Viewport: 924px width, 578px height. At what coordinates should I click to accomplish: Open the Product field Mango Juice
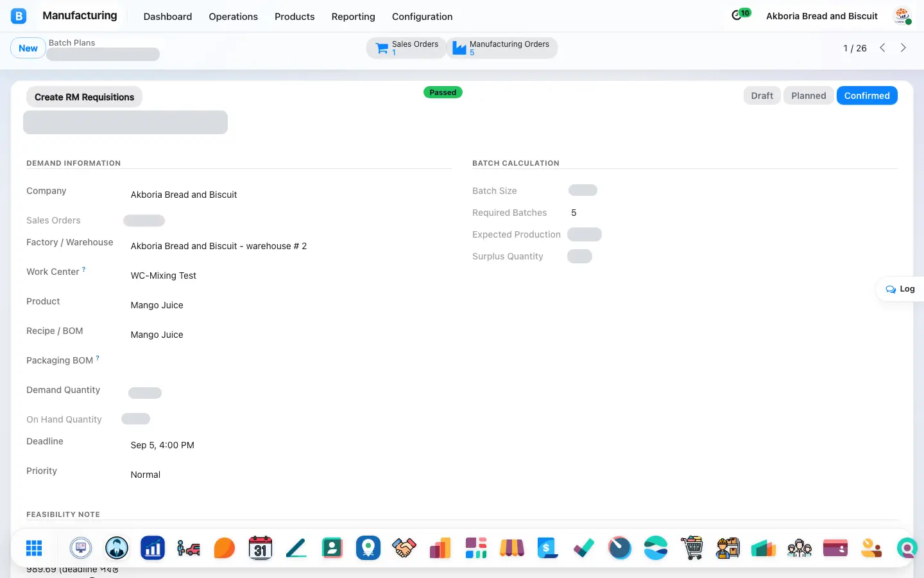click(157, 305)
